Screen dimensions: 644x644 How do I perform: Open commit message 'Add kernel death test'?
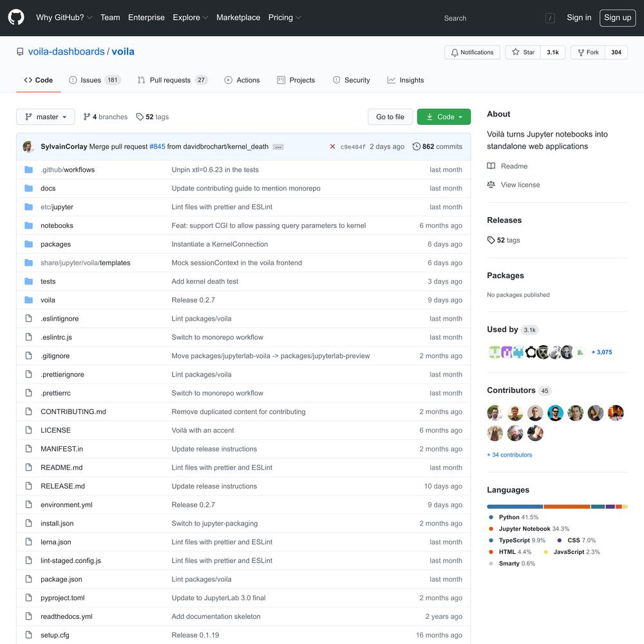coord(205,281)
